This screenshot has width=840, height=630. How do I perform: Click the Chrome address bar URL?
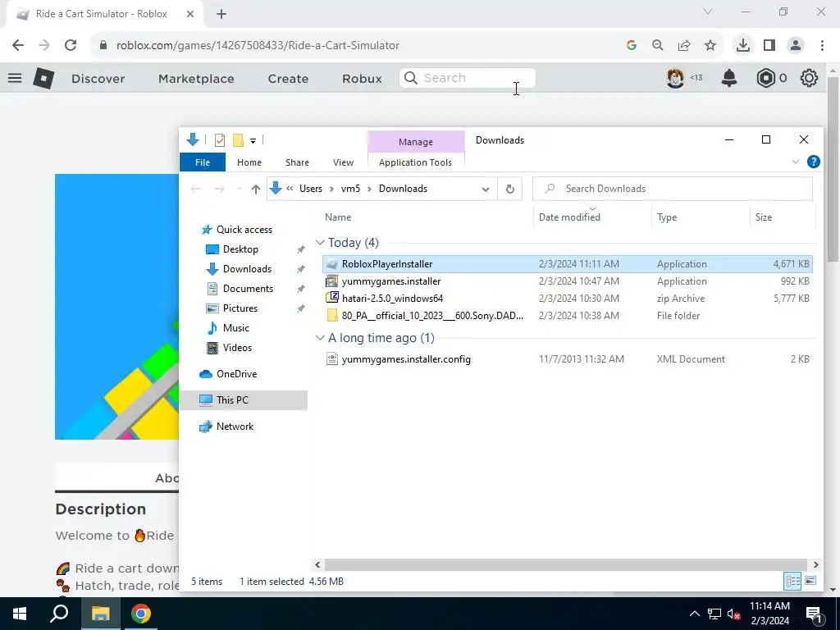(258, 46)
